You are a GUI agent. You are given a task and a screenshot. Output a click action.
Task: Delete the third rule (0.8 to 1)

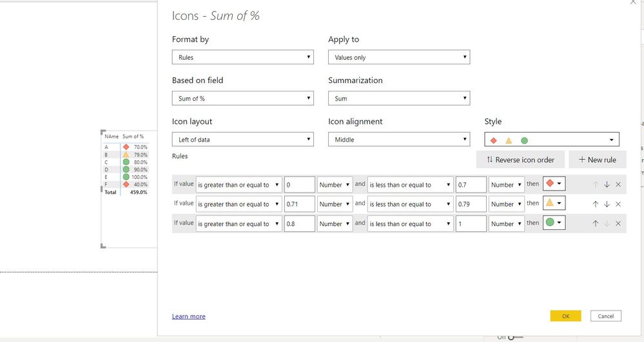tap(618, 223)
